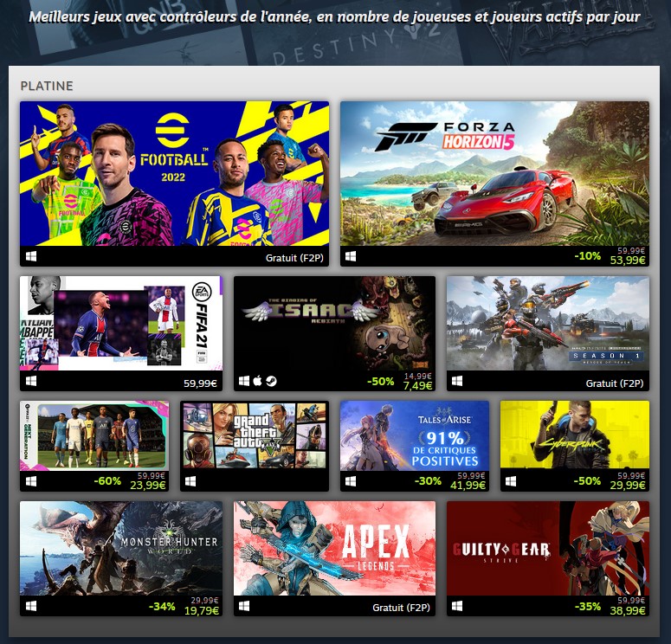Click Windows icon under Apex Legends

[x=244, y=606]
